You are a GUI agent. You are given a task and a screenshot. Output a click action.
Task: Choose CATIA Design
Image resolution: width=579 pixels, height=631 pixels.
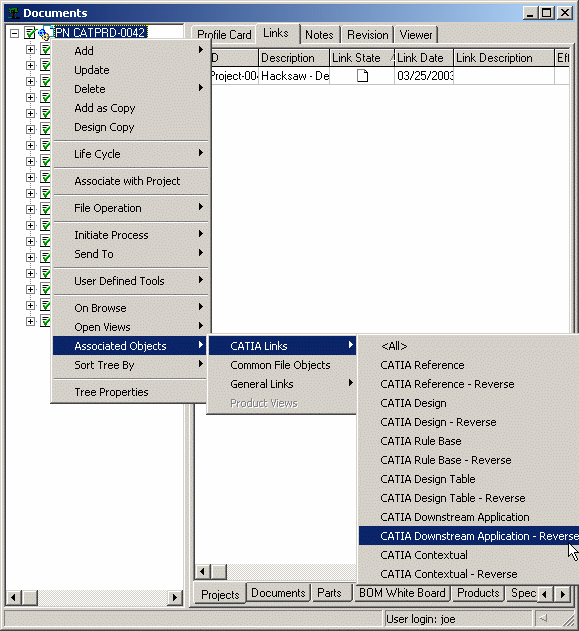(x=468, y=403)
